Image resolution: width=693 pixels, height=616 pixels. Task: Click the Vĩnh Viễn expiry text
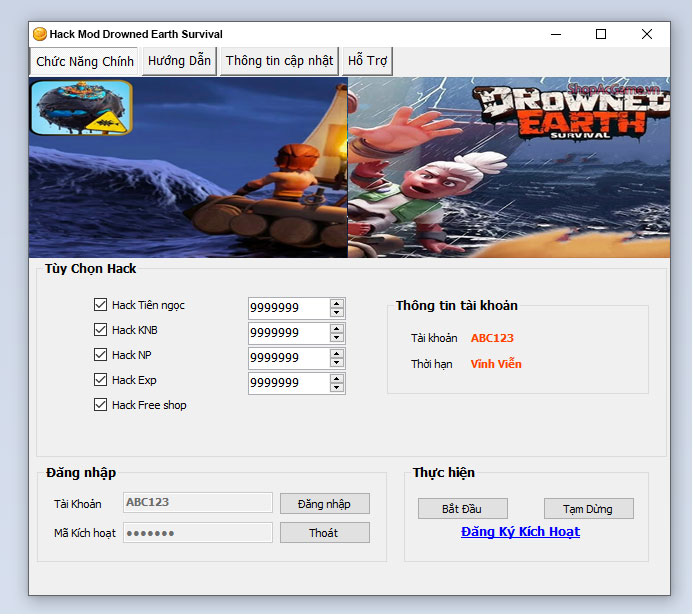(496, 364)
